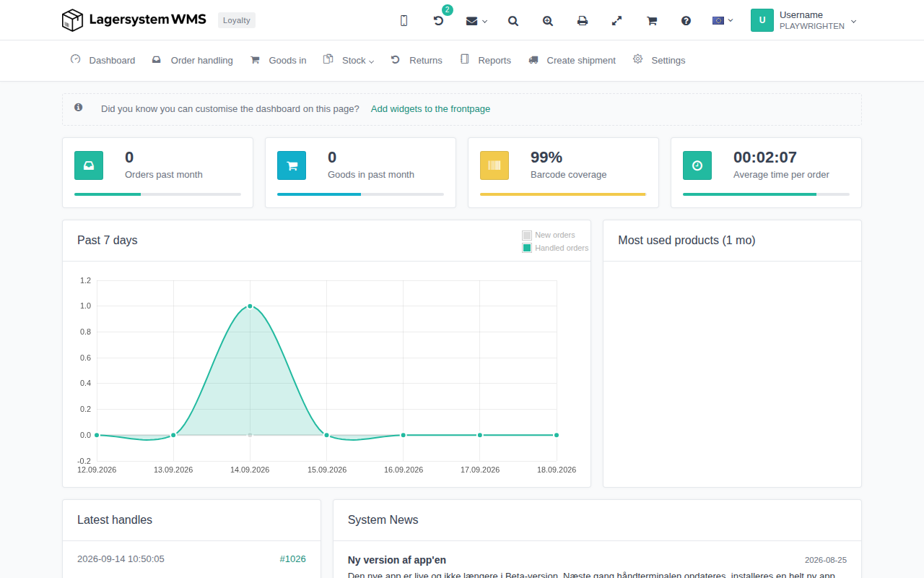Open the Create shipment menu item
The width and height of the screenshot is (924, 578).
[572, 60]
